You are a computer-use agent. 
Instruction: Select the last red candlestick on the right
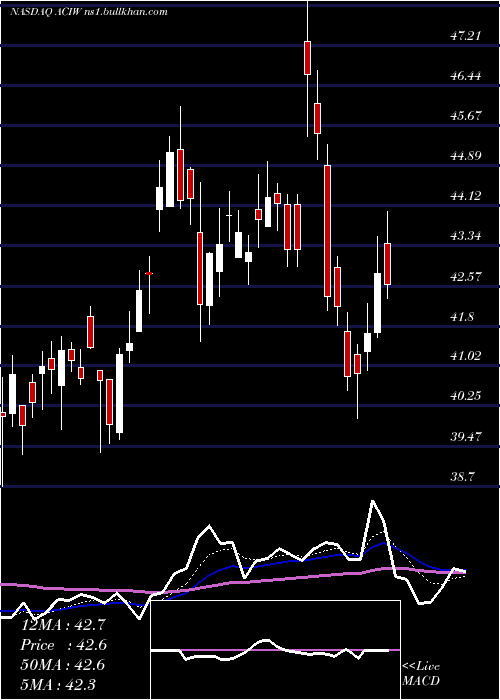(x=388, y=264)
